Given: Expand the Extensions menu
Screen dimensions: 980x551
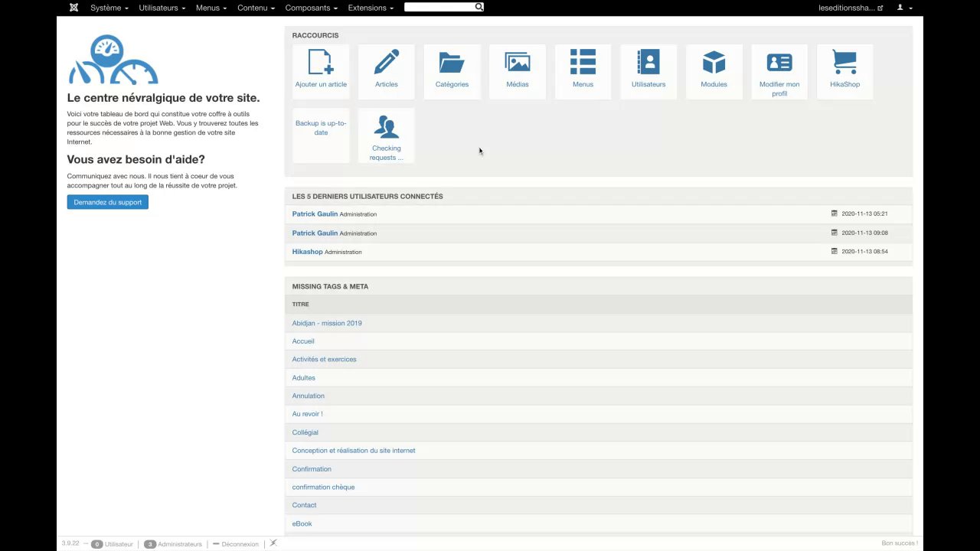Looking at the screenshot, I should point(371,8).
